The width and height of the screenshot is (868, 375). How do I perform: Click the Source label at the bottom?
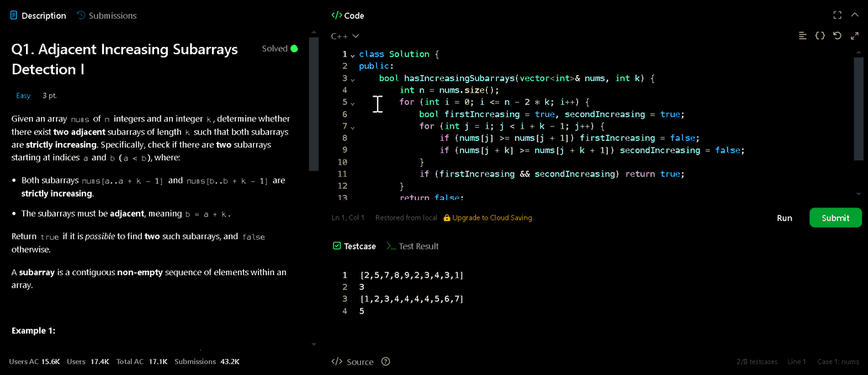[360, 362]
